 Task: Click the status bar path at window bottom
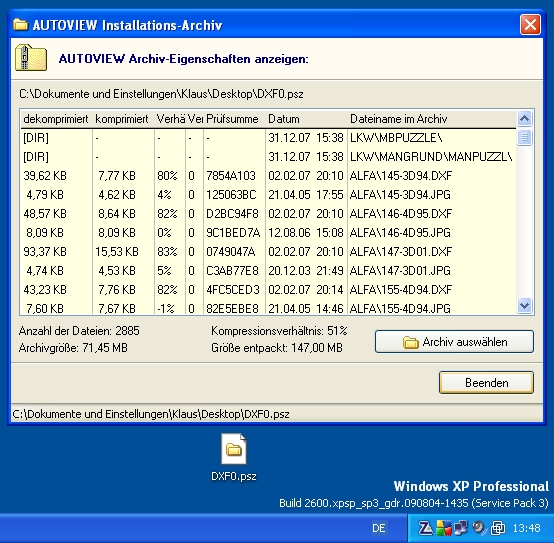(x=151, y=414)
